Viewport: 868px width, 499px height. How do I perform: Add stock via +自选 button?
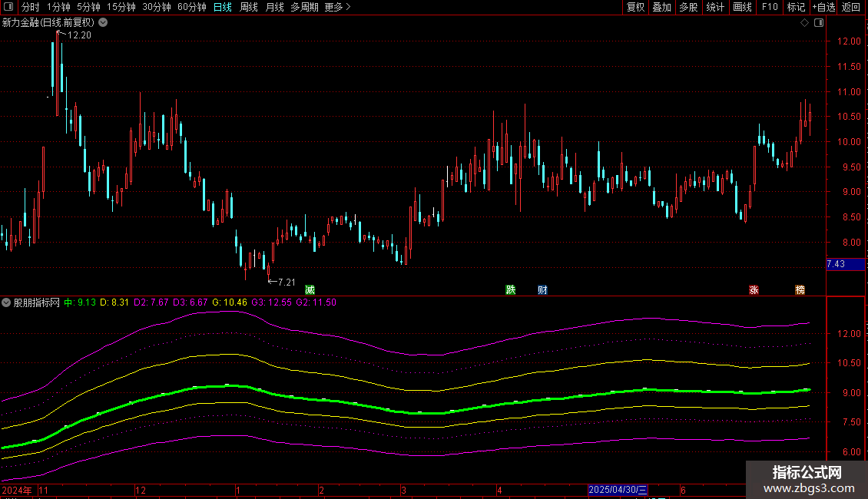click(823, 7)
